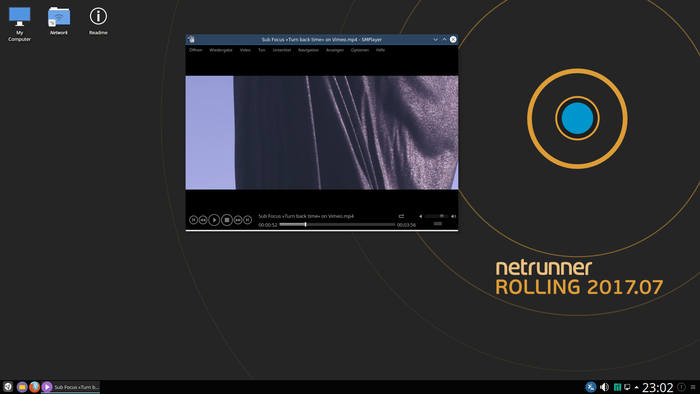Mute audio via the player speaker icon
Screen dimensions: 700x394
(x=420, y=216)
